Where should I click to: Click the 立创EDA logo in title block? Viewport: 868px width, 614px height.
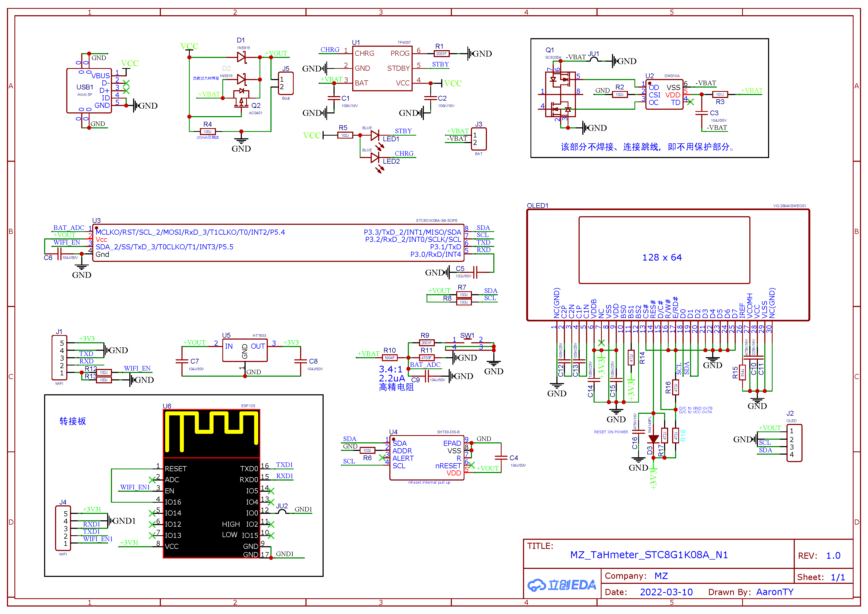pyautogui.click(x=562, y=585)
